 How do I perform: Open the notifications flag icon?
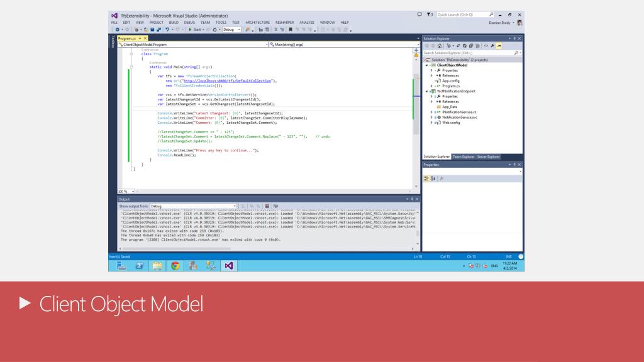[430, 15]
